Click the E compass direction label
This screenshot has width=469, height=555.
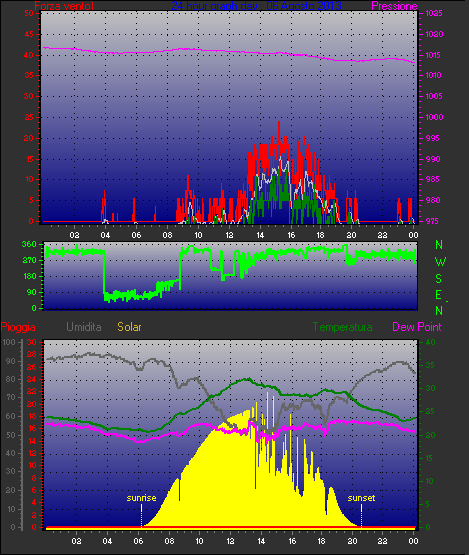438,294
